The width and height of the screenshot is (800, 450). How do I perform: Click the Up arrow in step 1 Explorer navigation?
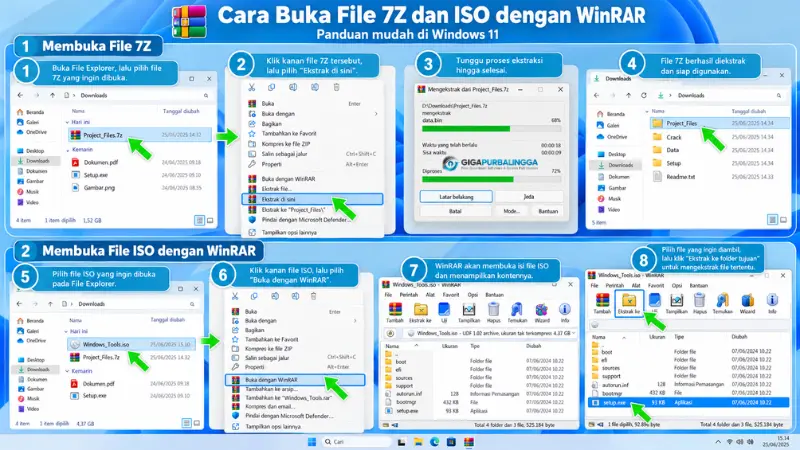coord(52,95)
